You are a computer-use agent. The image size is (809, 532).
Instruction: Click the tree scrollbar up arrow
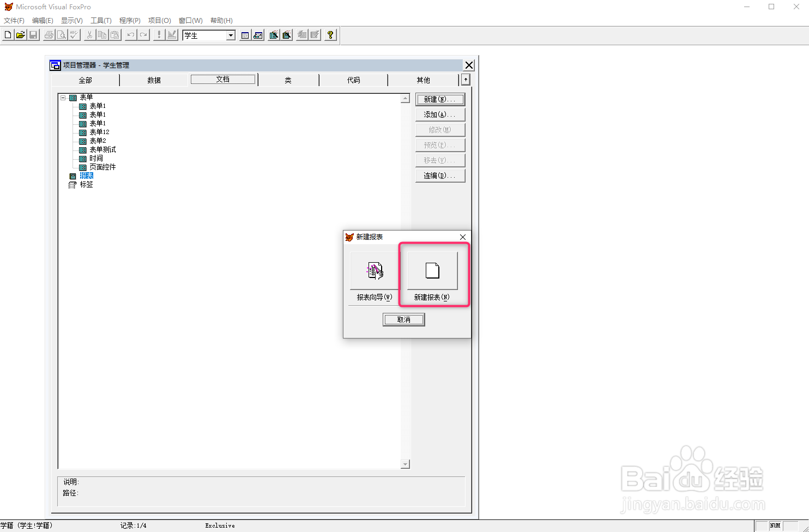pos(405,99)
